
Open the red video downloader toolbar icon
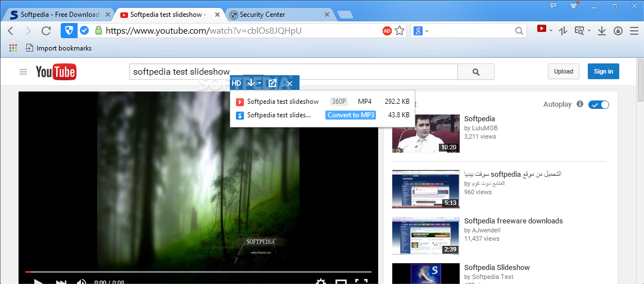(542, 29)
